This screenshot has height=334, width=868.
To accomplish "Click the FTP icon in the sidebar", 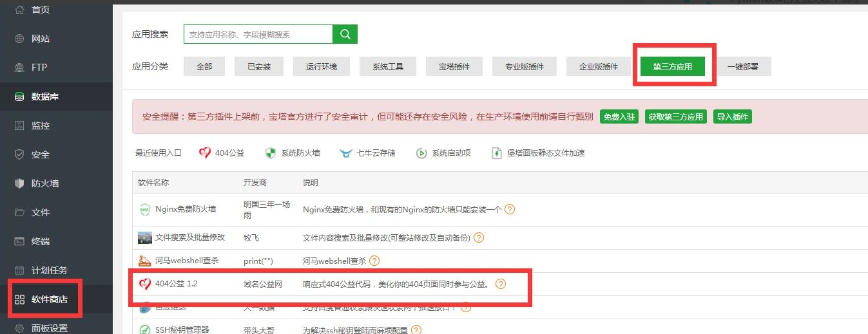I will 19,68.
